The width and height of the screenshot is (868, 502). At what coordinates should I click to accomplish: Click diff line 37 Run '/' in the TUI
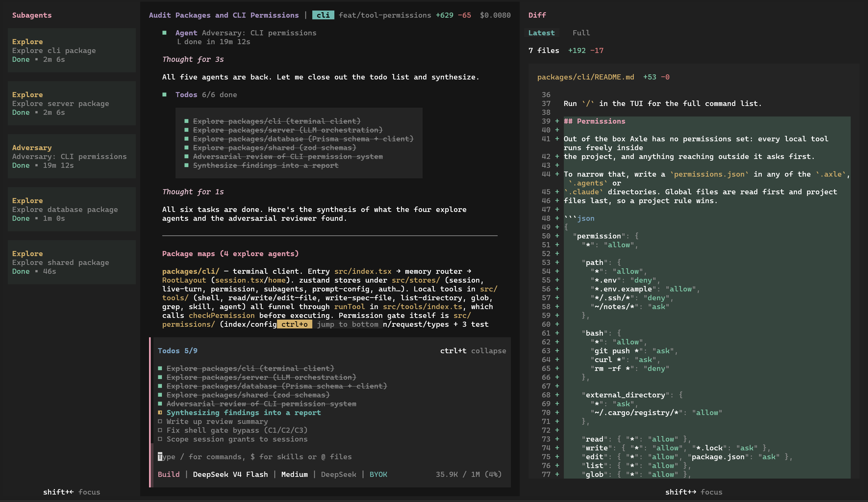click(663, 103)
